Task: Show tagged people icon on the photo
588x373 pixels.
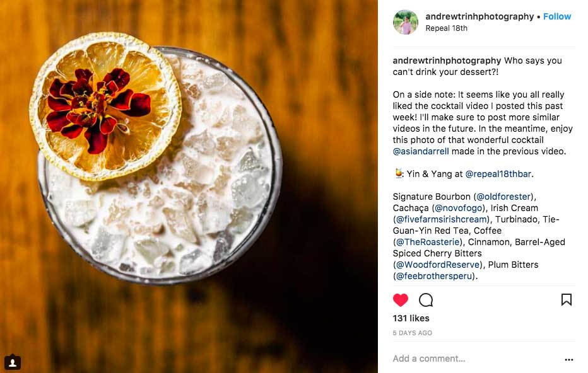Action: (x=13, y=362)
